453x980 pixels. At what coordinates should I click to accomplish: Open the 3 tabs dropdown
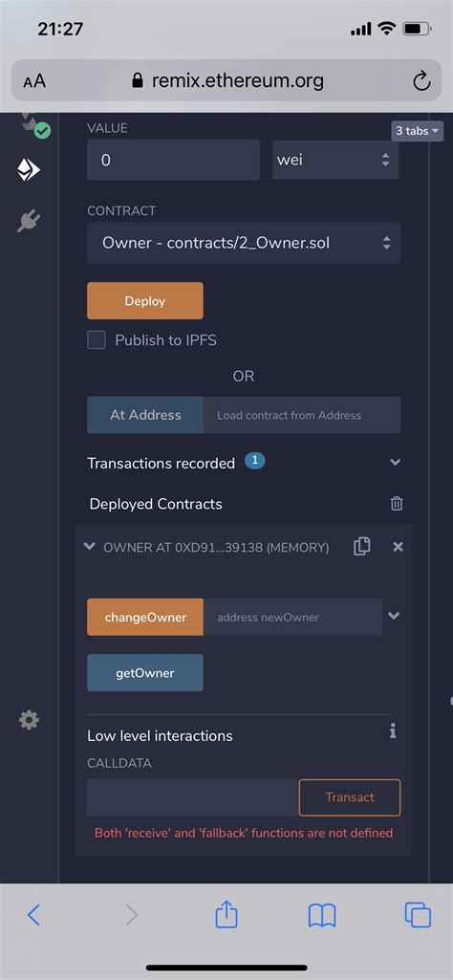coord(418,131)
